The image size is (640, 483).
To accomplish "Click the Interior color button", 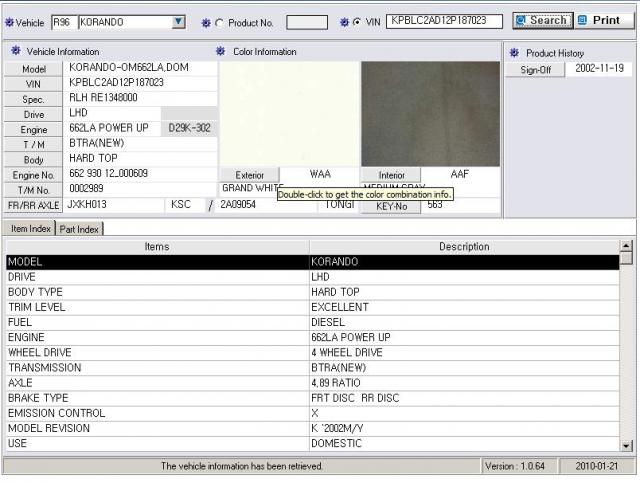I will 391,175.
